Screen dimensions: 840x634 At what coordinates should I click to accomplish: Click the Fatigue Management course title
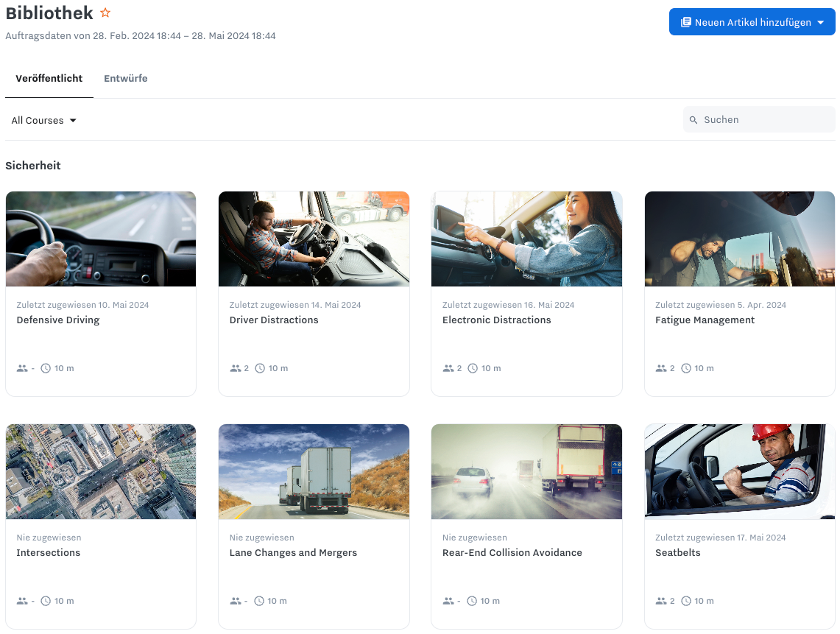pos(705,320)
